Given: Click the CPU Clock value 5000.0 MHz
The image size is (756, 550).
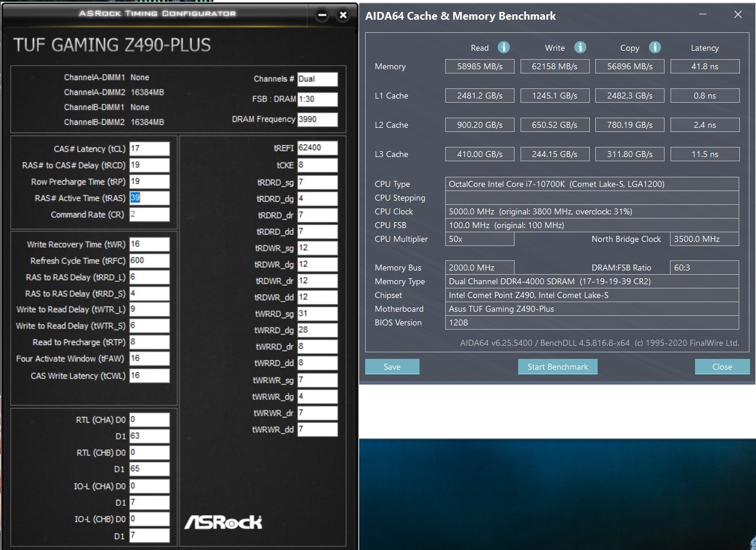Looking at the screenshot, I should (x=592, y=211).
